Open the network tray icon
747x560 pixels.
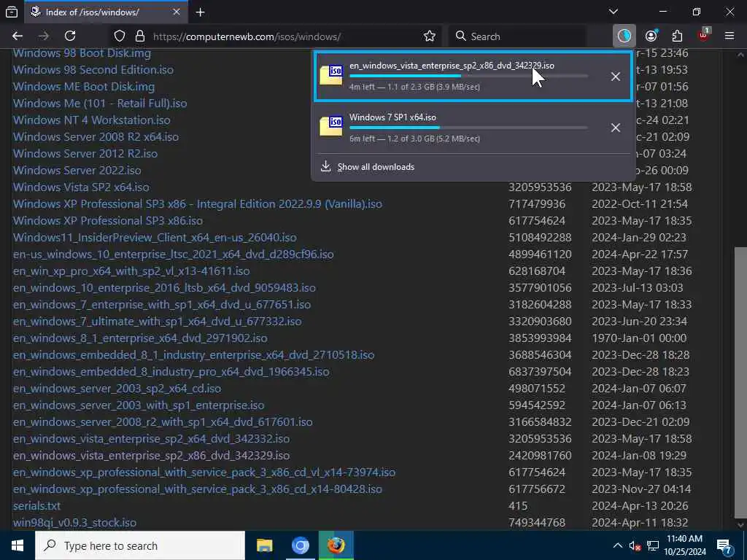[x=653, y=545]
